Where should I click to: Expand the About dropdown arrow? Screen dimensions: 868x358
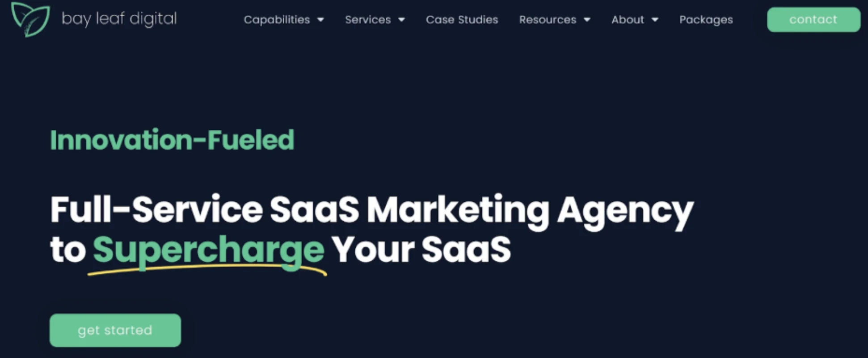pos(655,20)
